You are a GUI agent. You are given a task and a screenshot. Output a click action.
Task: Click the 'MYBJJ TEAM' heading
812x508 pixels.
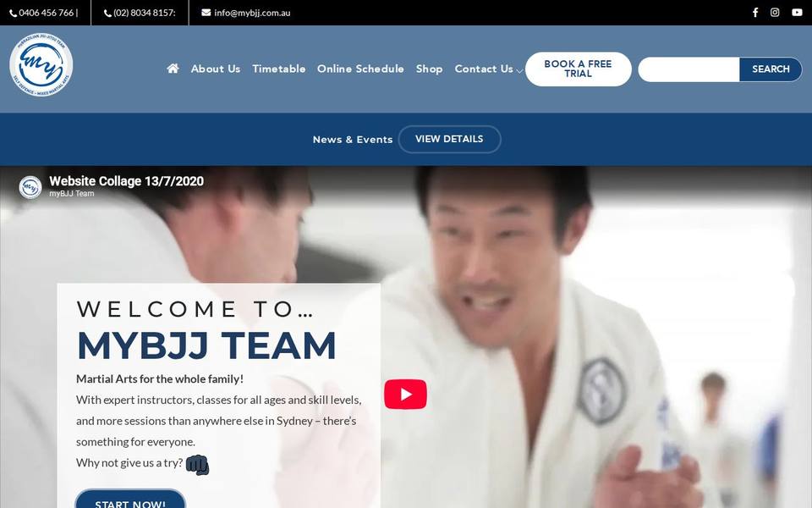point(206,345)
